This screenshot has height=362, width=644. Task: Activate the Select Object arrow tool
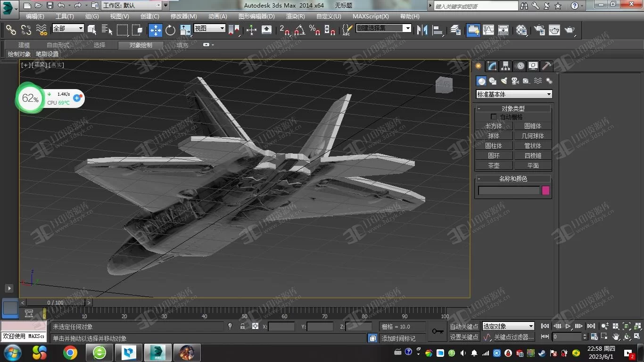point(92,30)
